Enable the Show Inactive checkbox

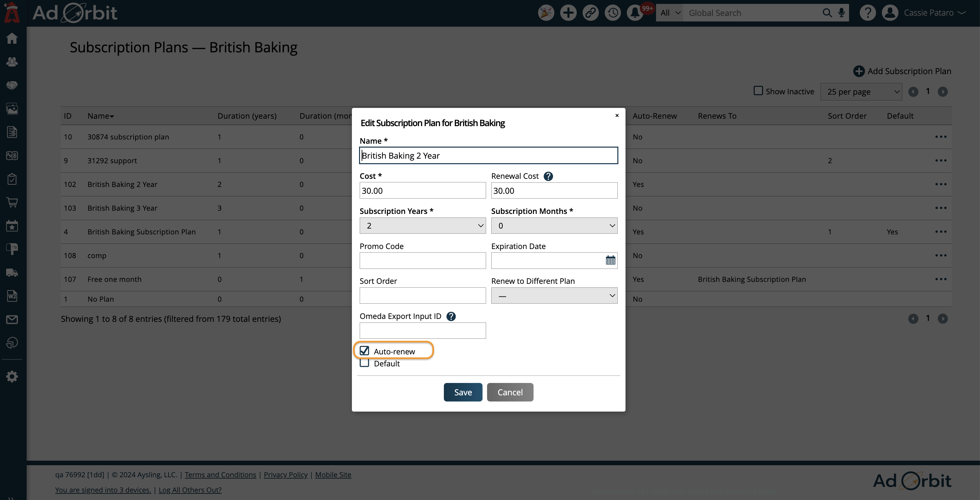pos(758,91)
